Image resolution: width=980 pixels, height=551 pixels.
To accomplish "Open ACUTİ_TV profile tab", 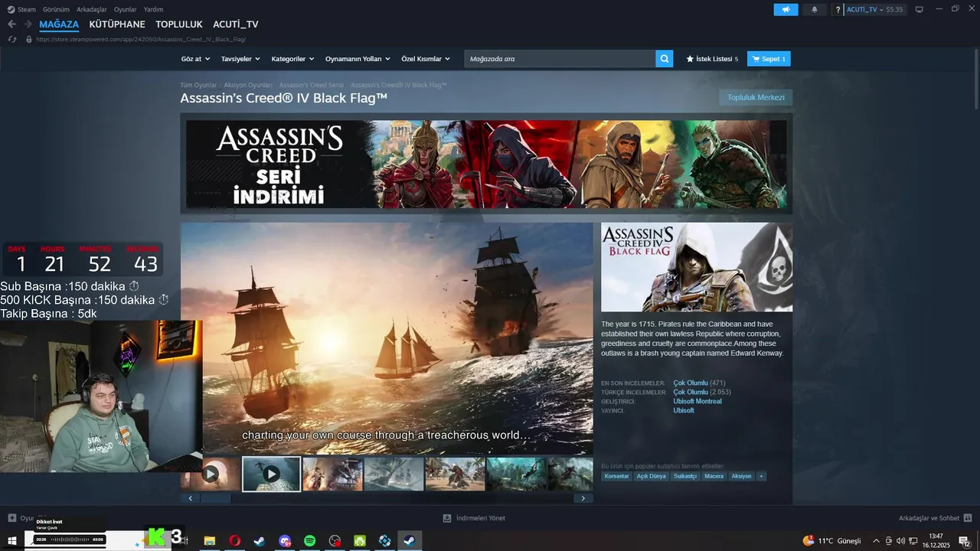I will (236, 24).
